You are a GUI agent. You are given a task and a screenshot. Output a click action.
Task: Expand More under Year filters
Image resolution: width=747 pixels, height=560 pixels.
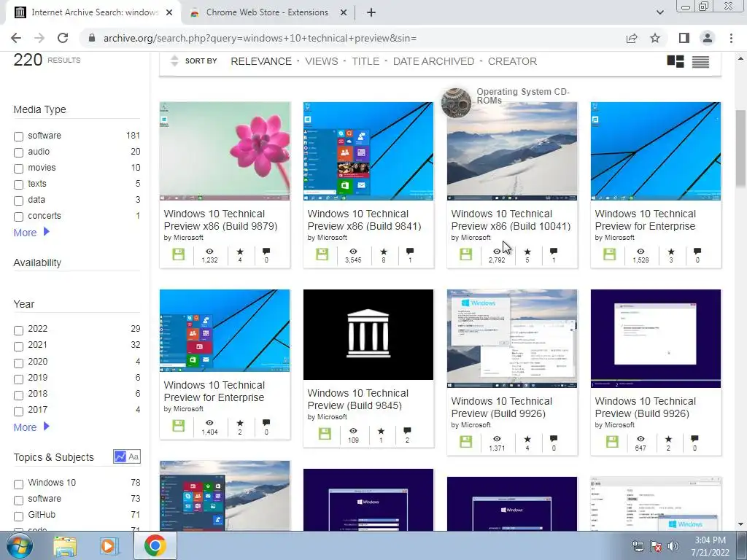coord(31,427)
